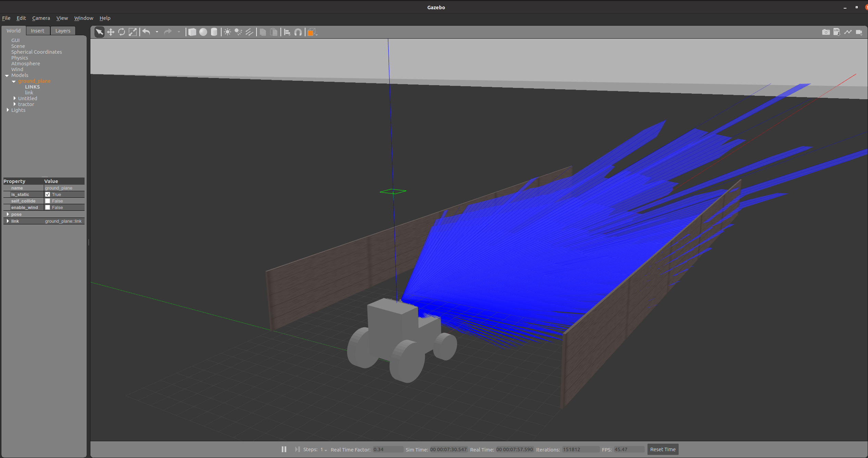Insert a box shape
Image resolution: width=868 pixels, height=458 pixels.
coord(192,32)
